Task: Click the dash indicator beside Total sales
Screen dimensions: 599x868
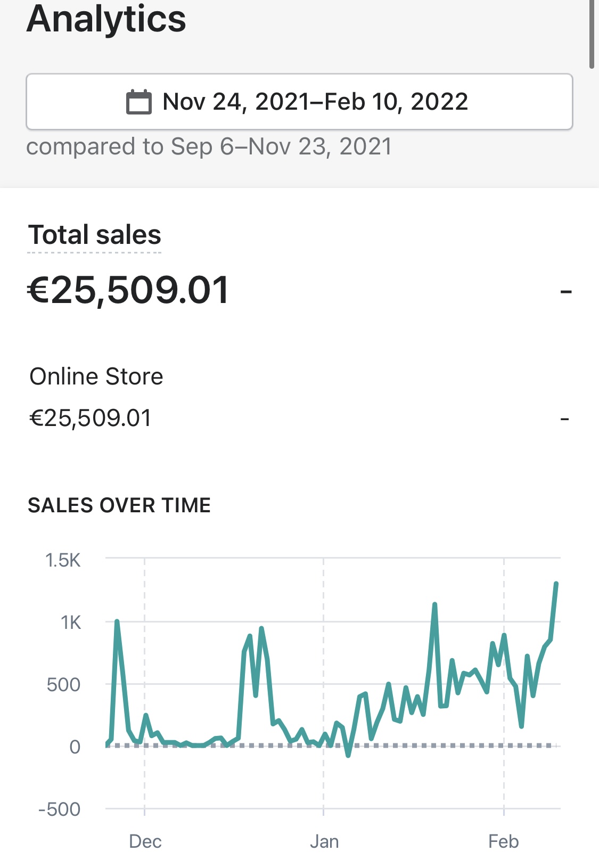Action: pos(566,292)
